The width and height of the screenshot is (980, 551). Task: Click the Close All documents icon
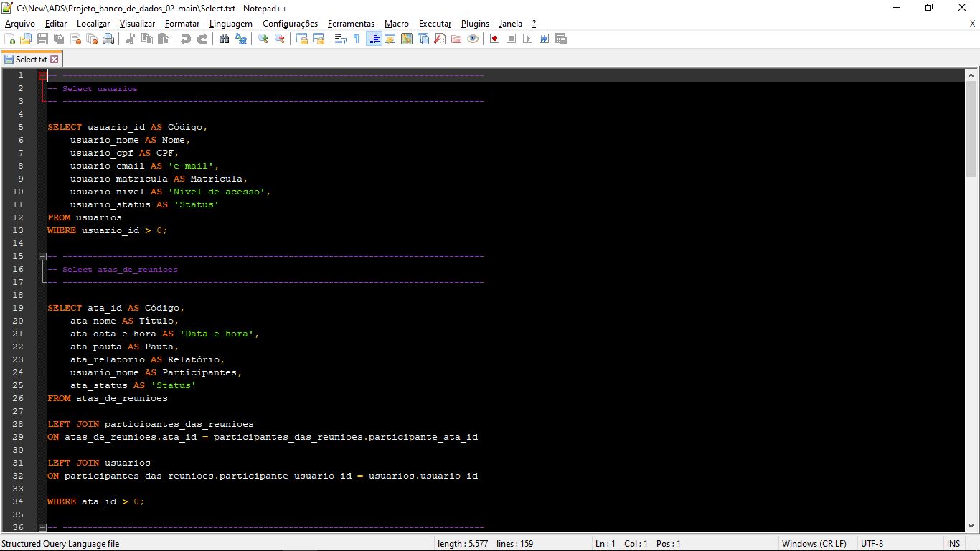coord(92,39)
